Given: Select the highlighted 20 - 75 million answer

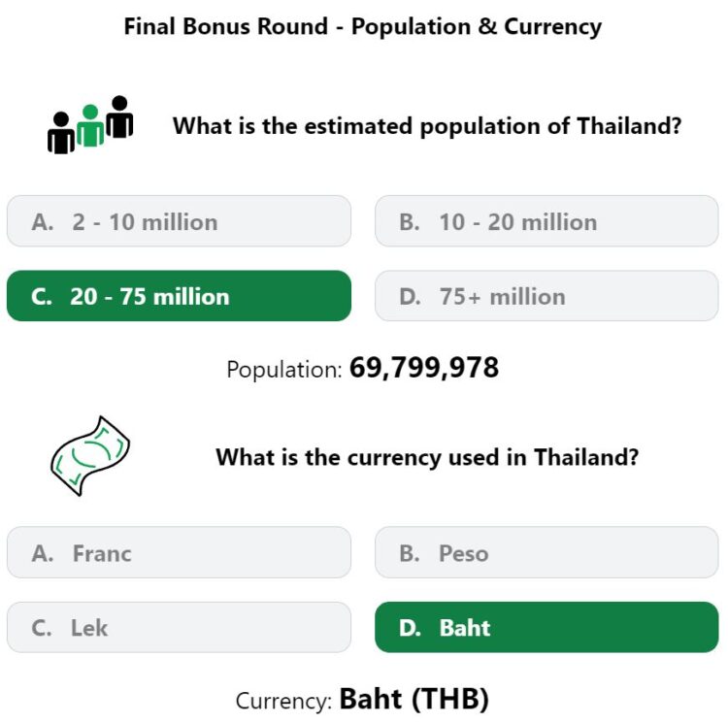Looking at the screenshot, I should tap(179, 296).
